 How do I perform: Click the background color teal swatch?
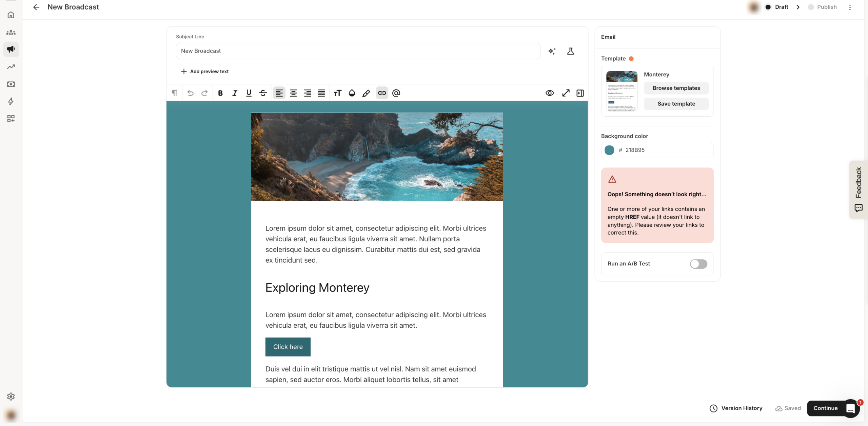[609, 150]
